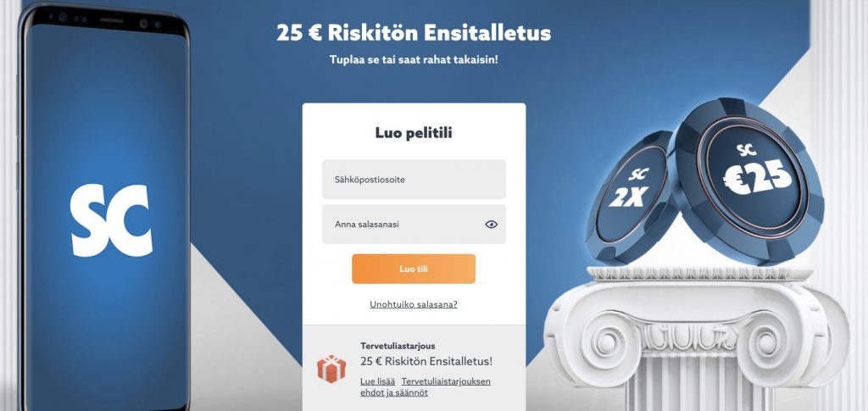Open the Lue lisää link
Viewport: 868px width, 411px height.
click(x=377, y=381)
